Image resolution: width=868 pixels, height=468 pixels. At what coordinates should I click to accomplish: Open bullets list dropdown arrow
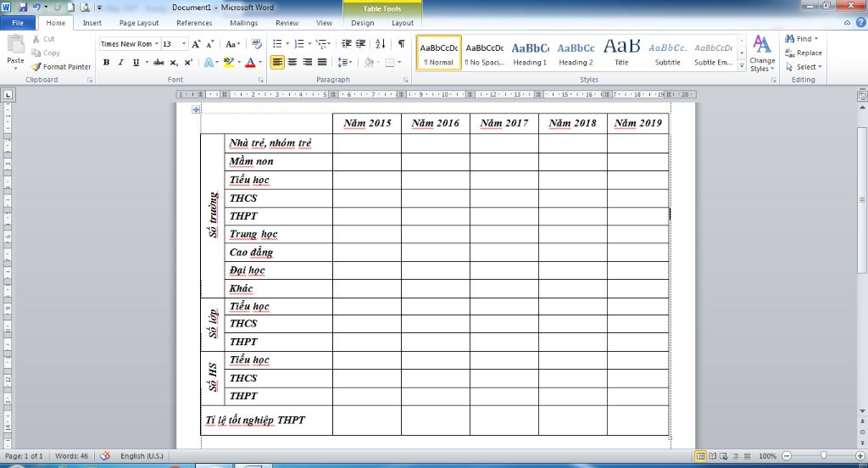[x=287, y=44]
